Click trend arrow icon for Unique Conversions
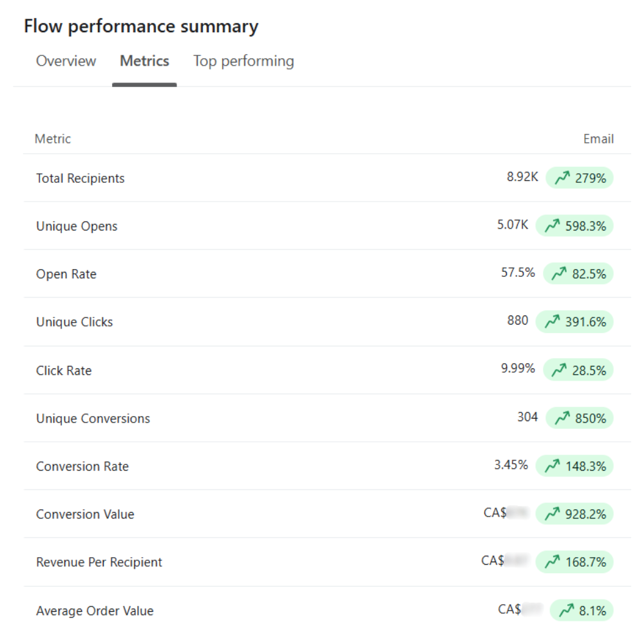Screen dimensions: 644x644 coord(562,418)
